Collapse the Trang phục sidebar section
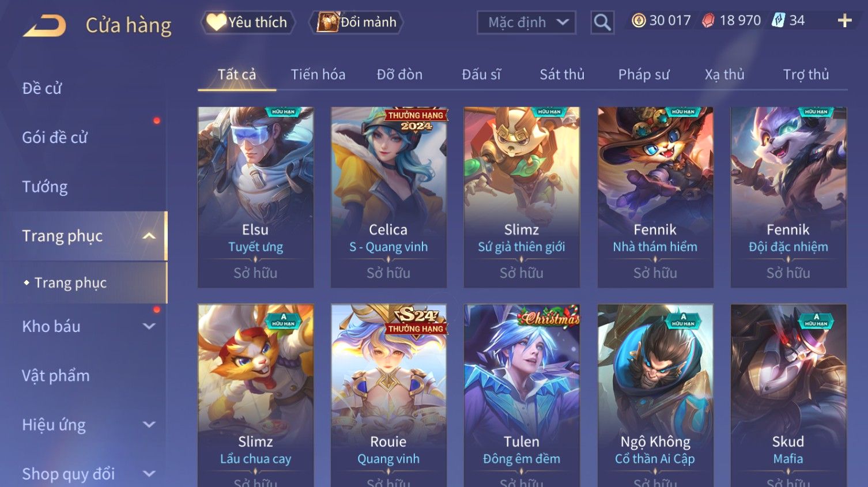Image resolution: width=868 pixels, height=487 pixels. click(149, 236)
